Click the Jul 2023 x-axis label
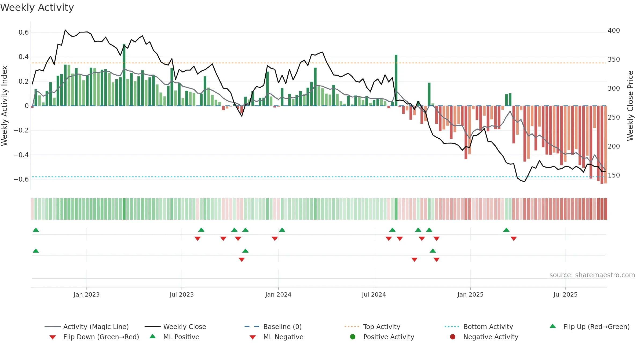The height and width of the screenshot is (362, 644). click(182, 294)
